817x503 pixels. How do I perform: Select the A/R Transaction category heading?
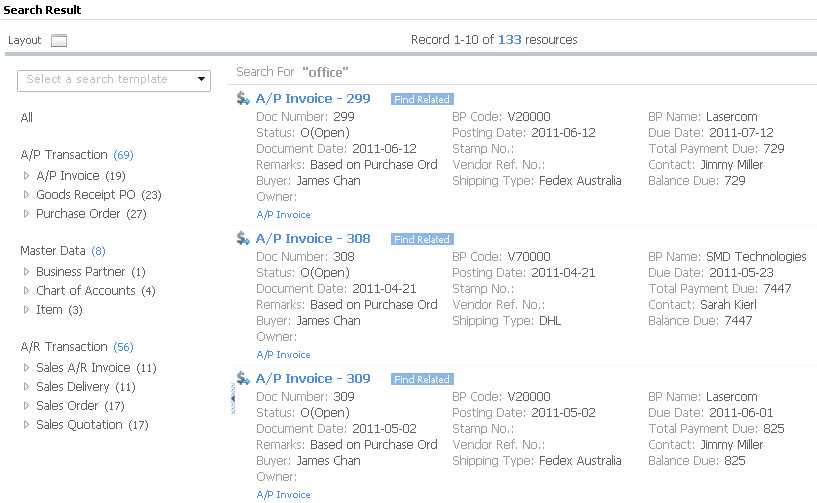[x=63, y=347]
